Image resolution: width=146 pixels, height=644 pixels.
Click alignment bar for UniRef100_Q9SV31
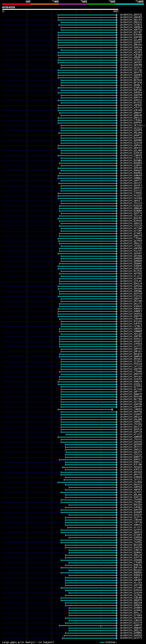point(88,15)
